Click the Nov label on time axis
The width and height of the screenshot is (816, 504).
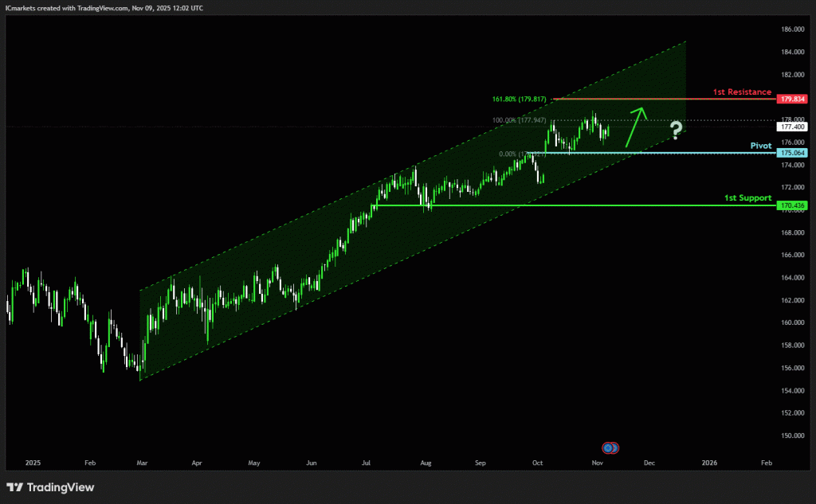click(x=597, y=462)
